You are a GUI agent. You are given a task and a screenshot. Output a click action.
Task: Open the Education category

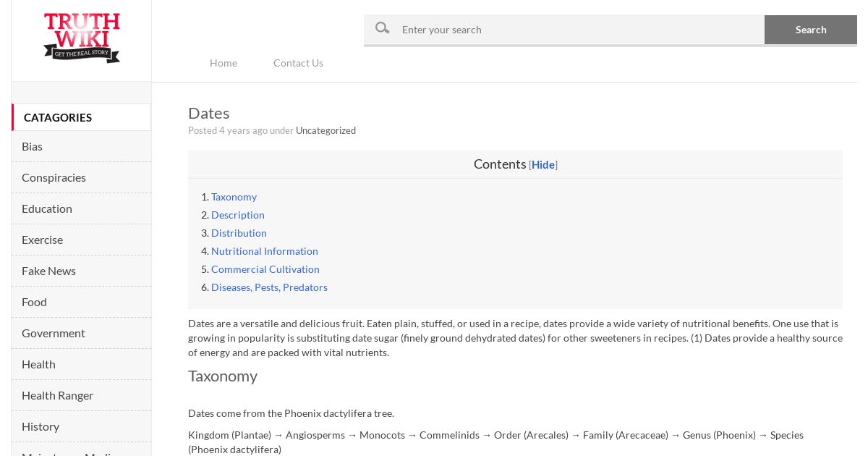tap(81, 208)
